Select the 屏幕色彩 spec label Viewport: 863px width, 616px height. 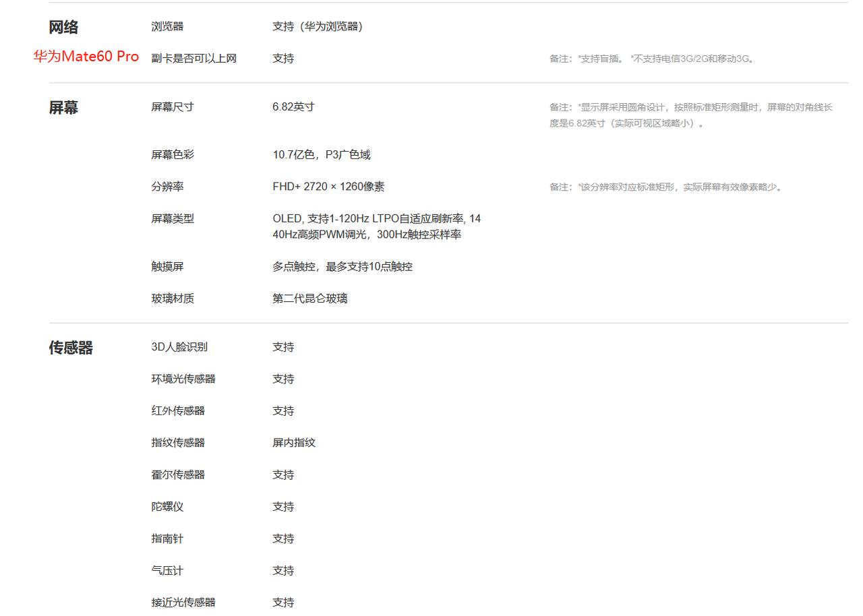[173, 154]
